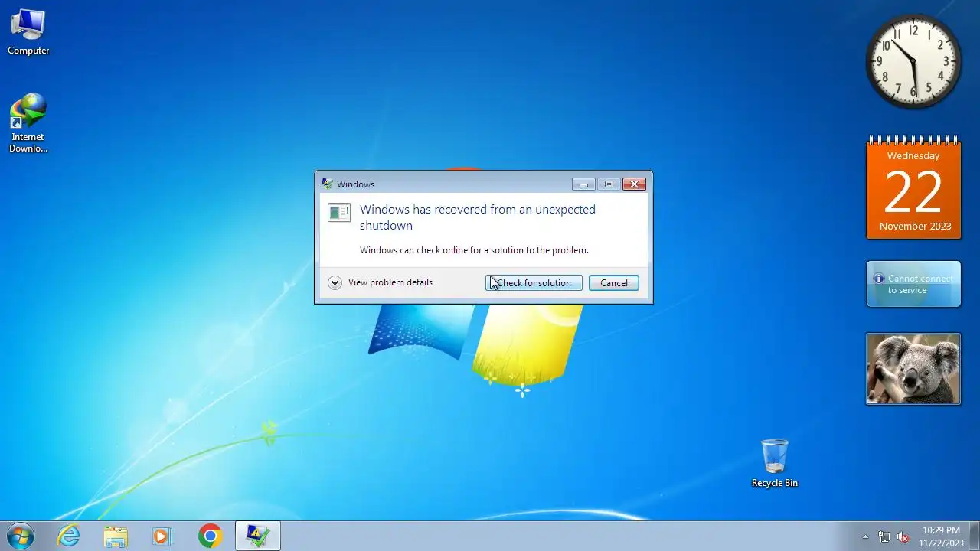
Task: Cancel the Windows recovery dialog
Action: click(x=613, y=283)
